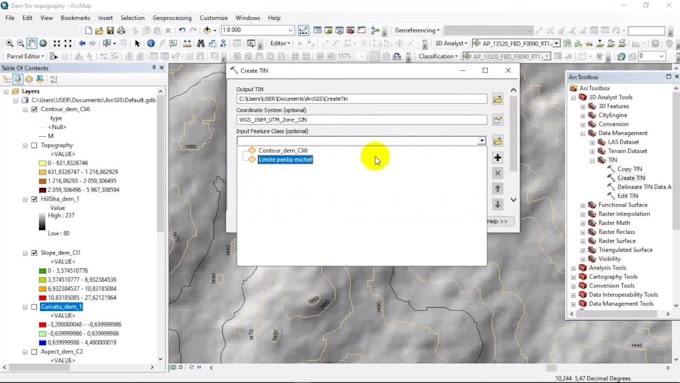Select the Zoom Out tool
This screenshot has width=680, height=383.
pyautogui.click(x=20, y=43)
